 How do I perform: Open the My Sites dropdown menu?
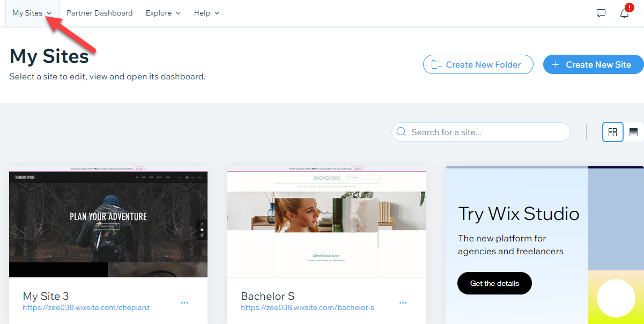(32, 13)
